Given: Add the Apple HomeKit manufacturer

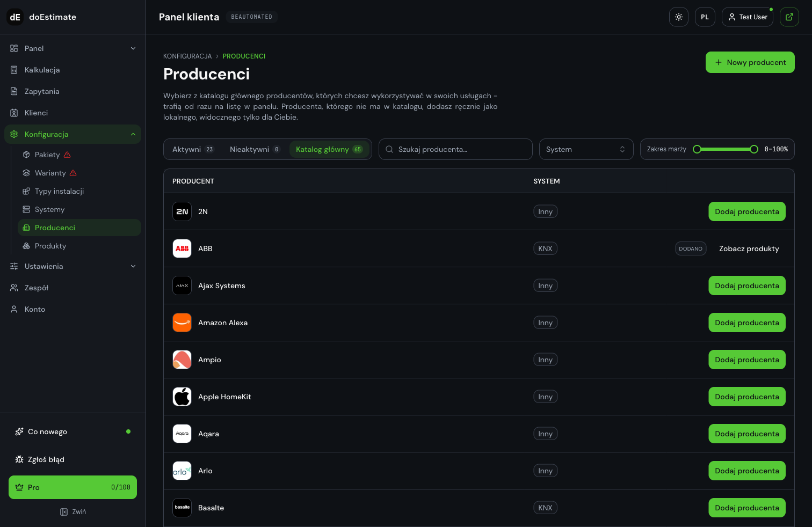Looking at the screenshot, I should pyautogui.click(x=747, y=397).
